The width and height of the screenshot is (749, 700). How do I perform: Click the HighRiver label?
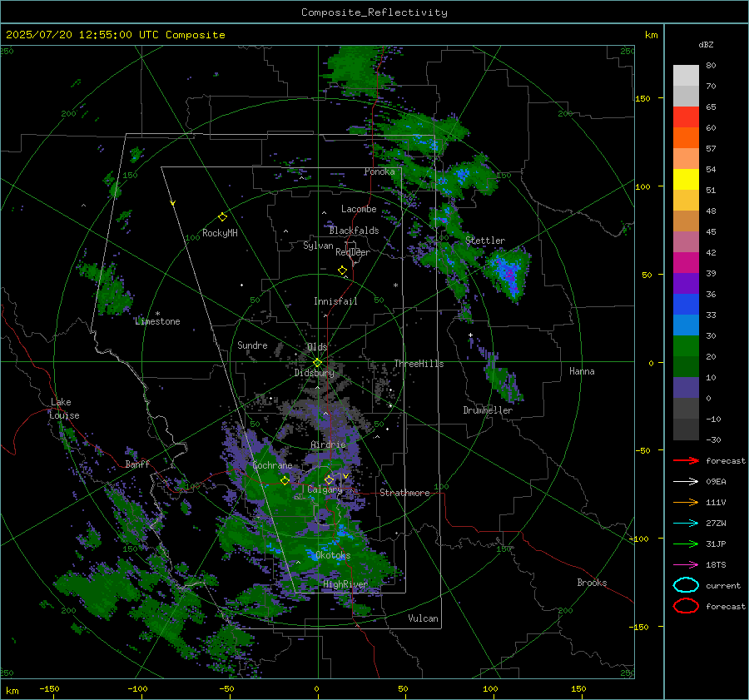pyautogui.click(x=345, y=584)
